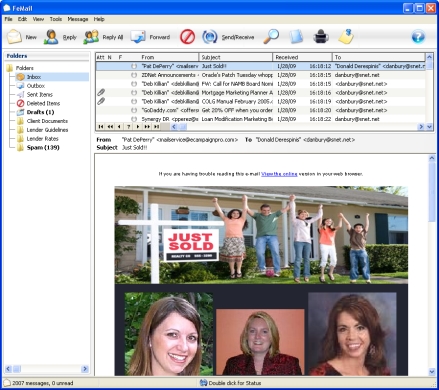Viewport: 439px width, 390px height.
Task: Click the Reply All toolbar icon
Action: [x=91, y=37]
